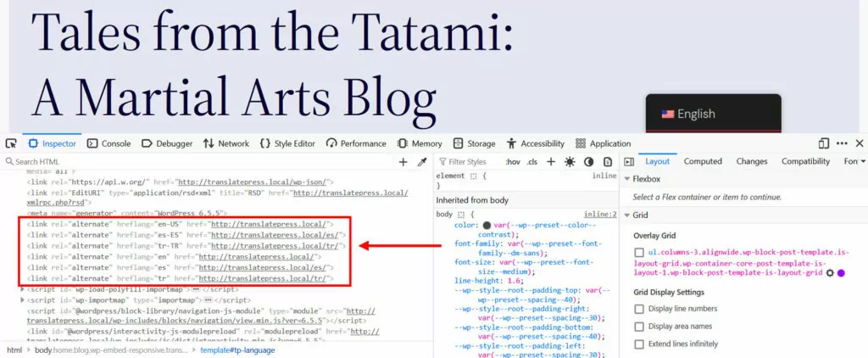868x358 pixels.
Task: Open the English language switcher on page
Action: (x=714, y=115)
